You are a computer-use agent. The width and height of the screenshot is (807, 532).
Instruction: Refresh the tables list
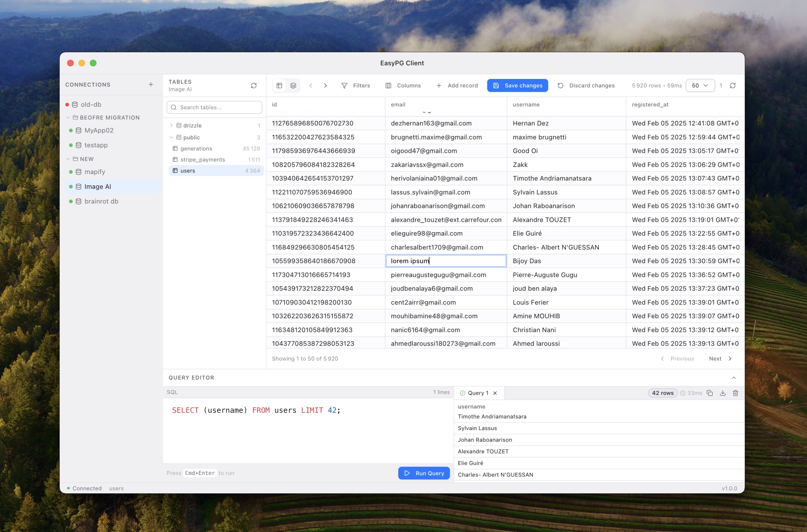(254, 85)
